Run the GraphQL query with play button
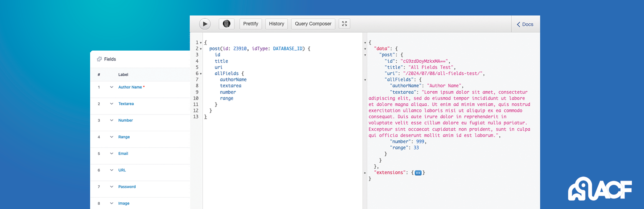 click(205, 24)
